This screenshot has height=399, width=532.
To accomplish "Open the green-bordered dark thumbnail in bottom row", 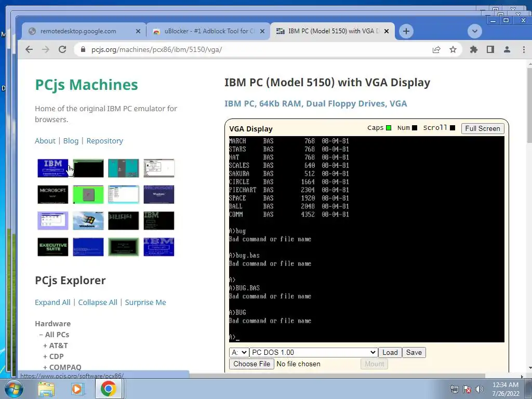I will coord(124,247).
